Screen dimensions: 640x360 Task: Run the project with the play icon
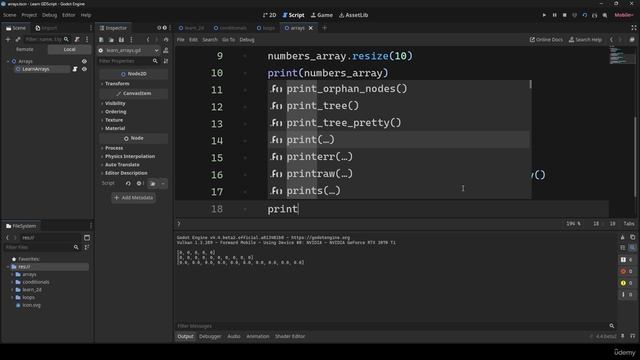[544, 15]
